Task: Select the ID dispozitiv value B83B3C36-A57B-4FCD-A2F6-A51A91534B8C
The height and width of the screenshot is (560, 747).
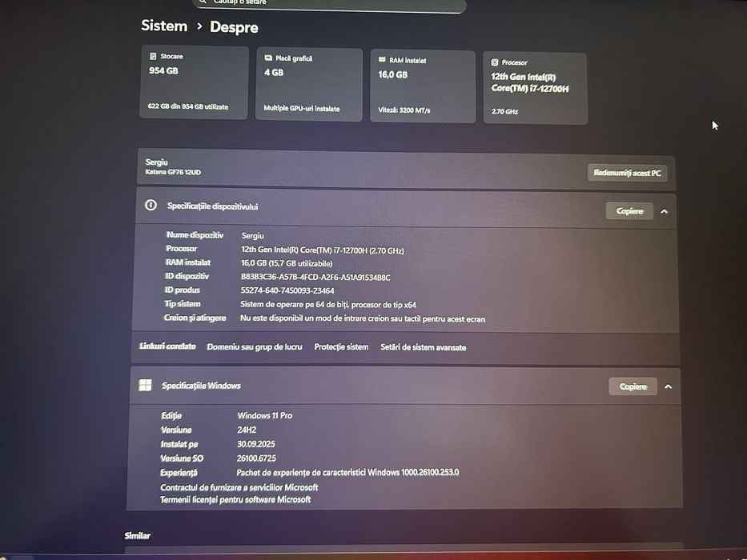Action: [315, 277]
